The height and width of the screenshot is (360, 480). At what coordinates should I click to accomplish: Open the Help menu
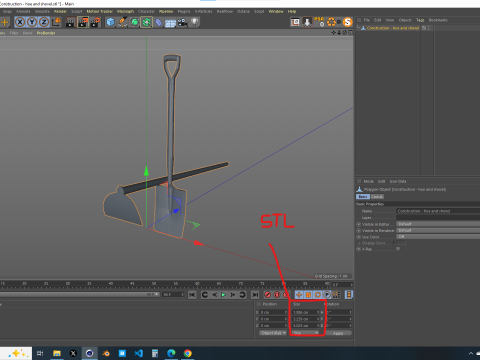click(292, 11)
